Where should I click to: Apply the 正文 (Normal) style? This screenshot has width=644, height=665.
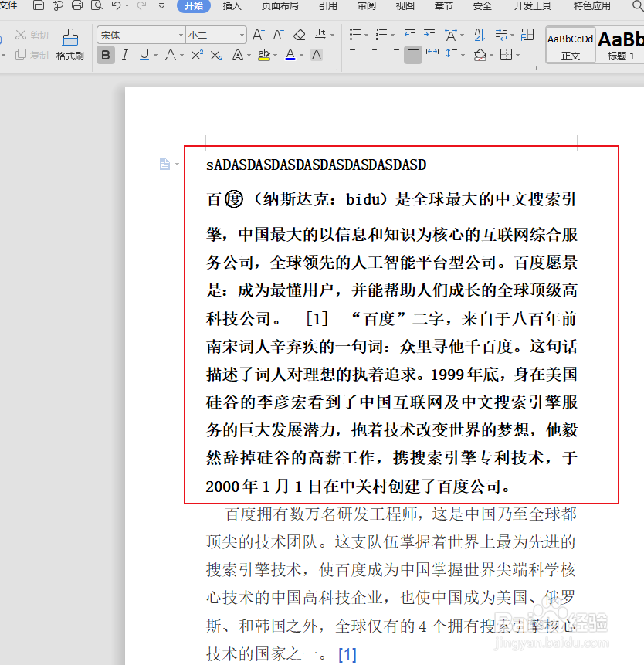[x=571, y=46]
